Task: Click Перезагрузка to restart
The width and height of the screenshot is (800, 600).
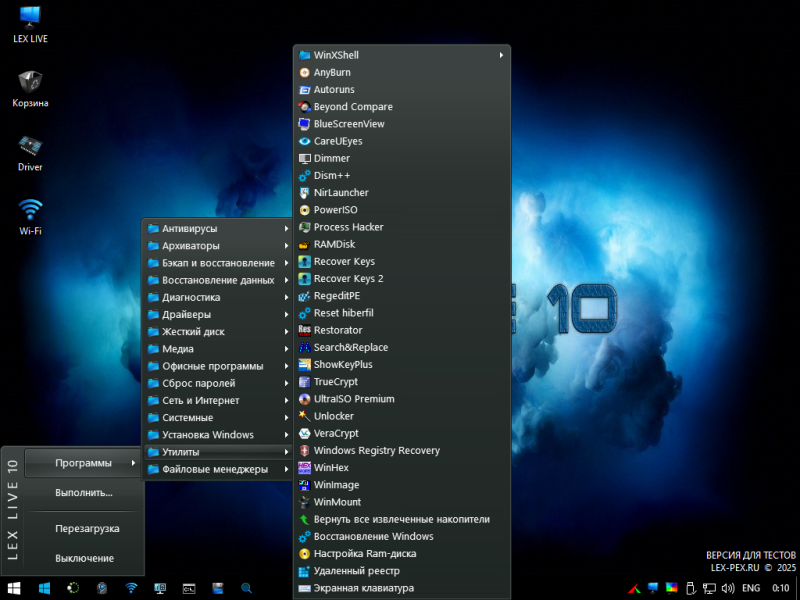Action: pos(87,528)
